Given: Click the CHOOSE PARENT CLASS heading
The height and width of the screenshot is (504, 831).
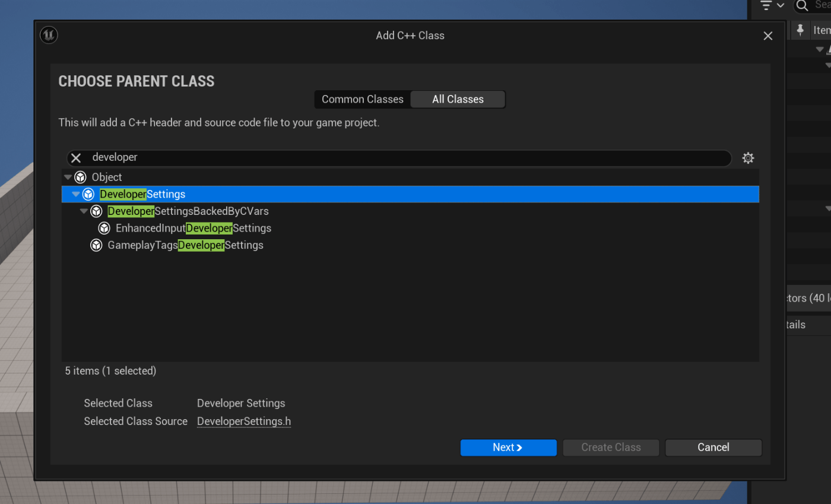Looking at the screenshot, I should coord(137,81).
